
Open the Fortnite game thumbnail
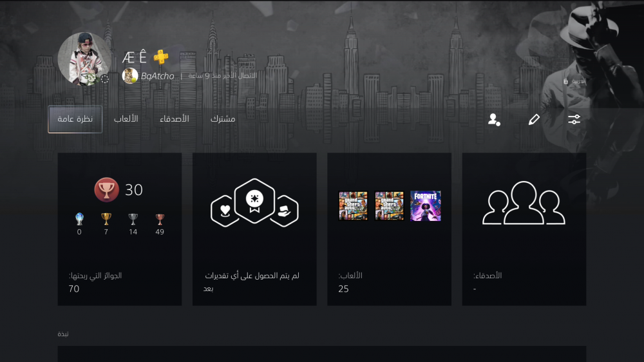426,206
